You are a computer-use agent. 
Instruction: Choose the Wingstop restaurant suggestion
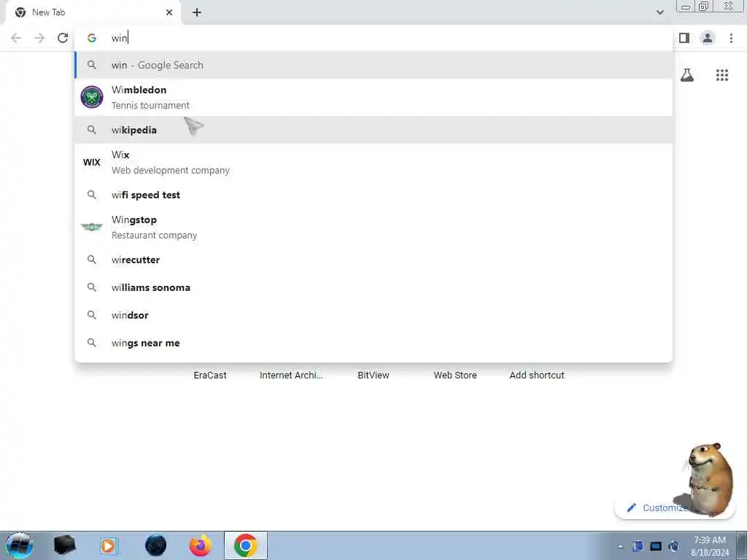click(373, 227)
